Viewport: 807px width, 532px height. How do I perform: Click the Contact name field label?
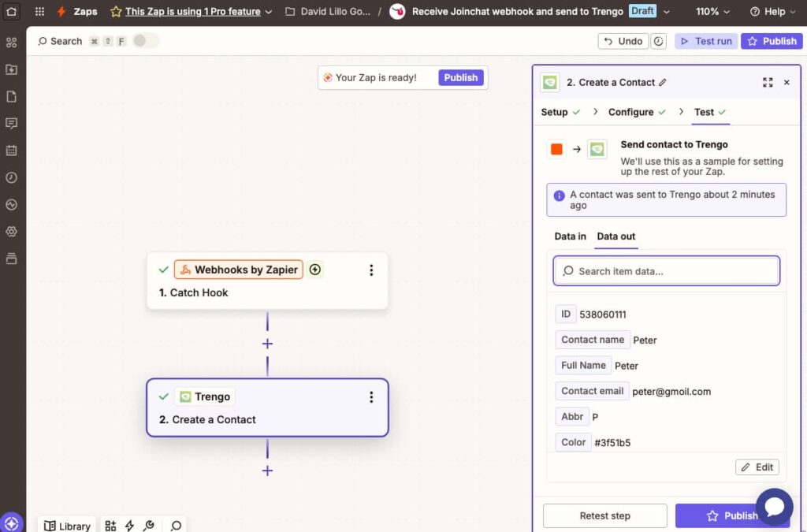click(x=593, y=340)
